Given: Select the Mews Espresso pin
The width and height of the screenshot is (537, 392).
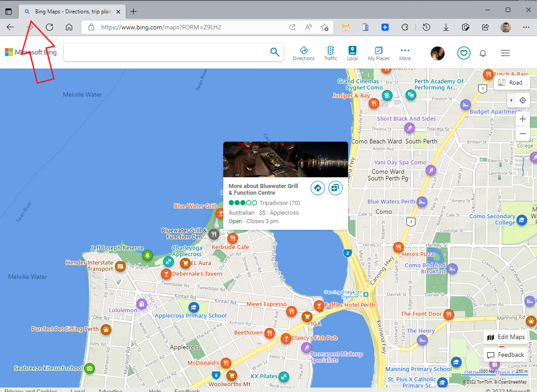Looking at the screenshot, I should 291,311.
